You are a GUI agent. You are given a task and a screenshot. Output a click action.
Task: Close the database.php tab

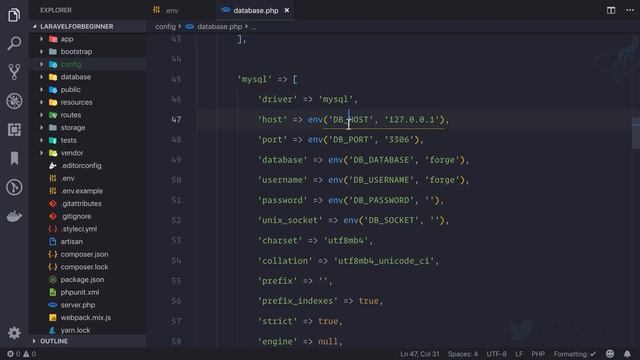click(x=287, y=10)
